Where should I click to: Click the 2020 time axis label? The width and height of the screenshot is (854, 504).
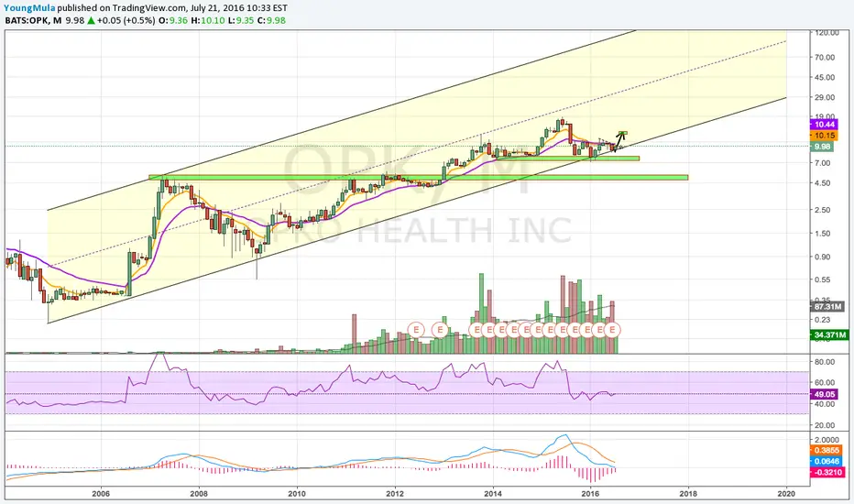[x=786, y=494]
